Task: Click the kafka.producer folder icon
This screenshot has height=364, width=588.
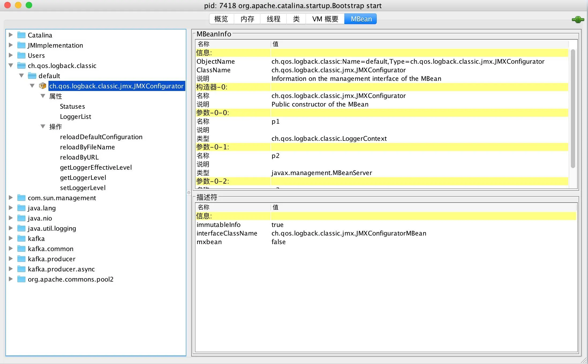Action: point(21,259)
